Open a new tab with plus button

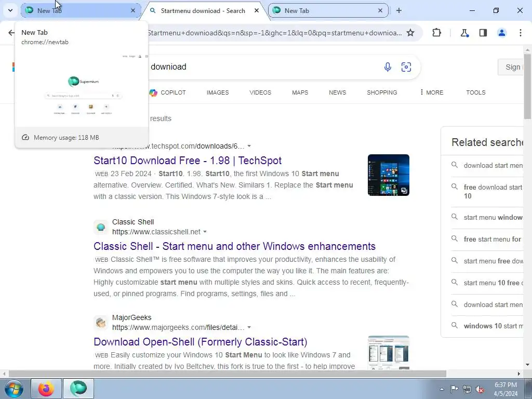click(x=399, y=10)
